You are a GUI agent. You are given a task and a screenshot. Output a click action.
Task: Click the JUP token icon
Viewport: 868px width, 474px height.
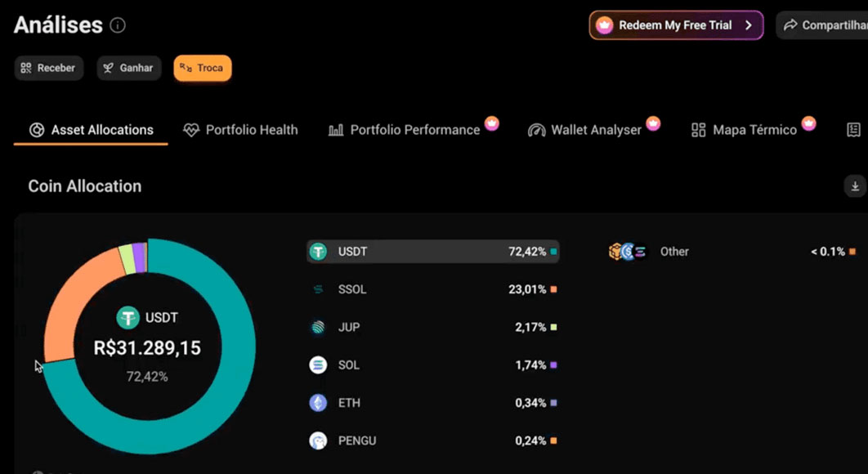tap(318, 328)
